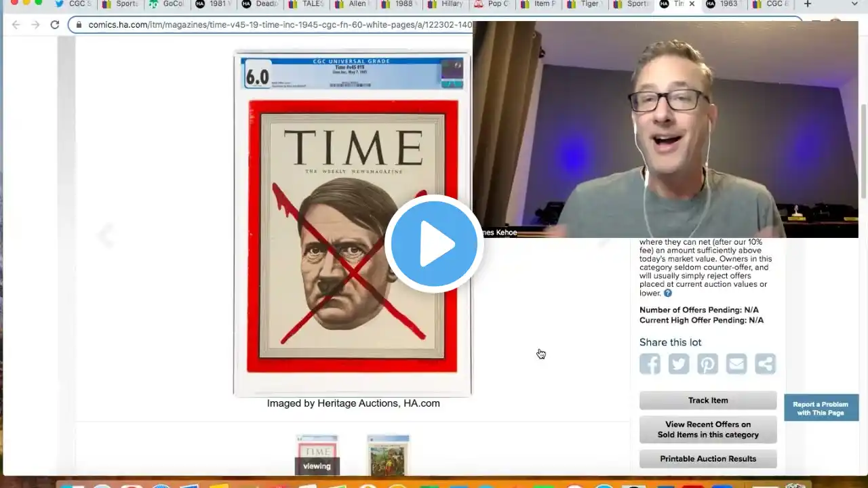Play the video with the blue play button
Screen dimensions: 868x488
tap(434, 244)
